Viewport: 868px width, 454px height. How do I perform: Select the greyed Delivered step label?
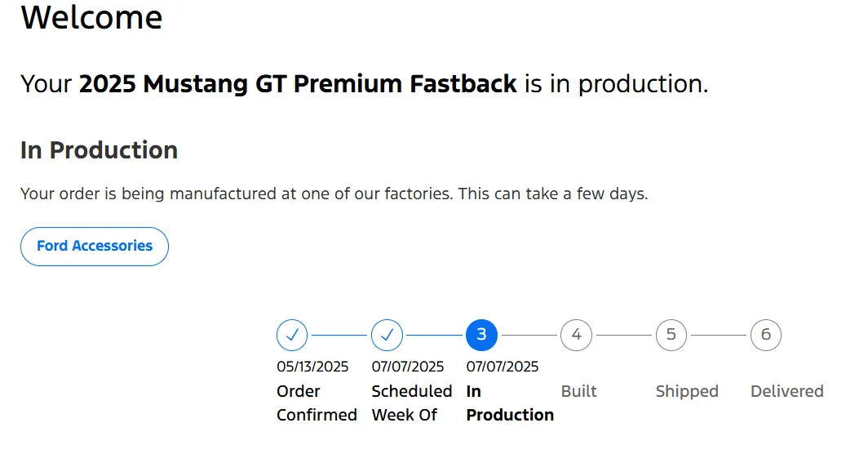pyautogui.click(x=786, y=391)
